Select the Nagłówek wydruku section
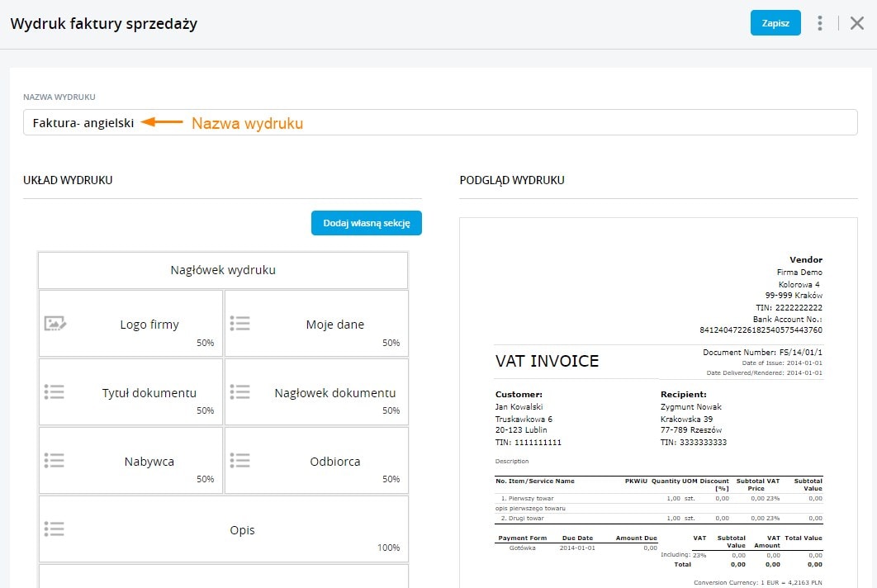The height and width of the screenshot is (588, 877). pyautogui.click(x=223, y=270)
